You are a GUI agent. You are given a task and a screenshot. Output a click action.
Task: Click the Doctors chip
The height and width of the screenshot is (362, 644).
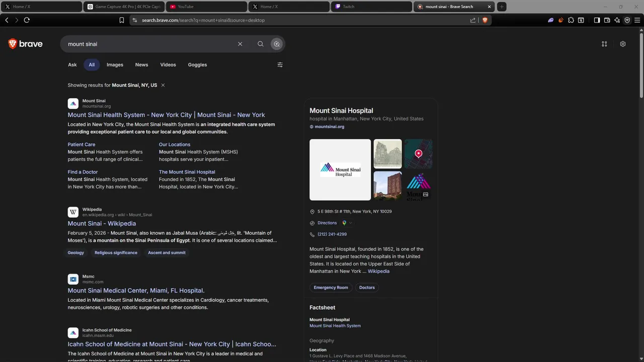coord(367,288)
